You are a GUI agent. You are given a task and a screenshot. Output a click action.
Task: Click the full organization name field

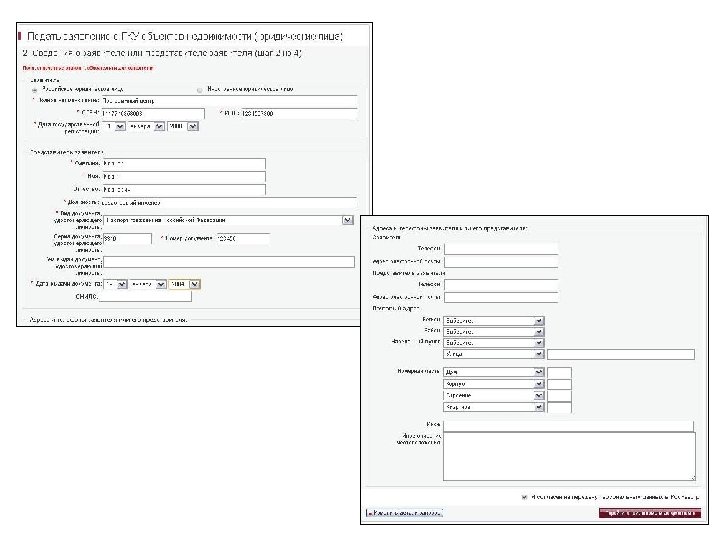pyautogui.click(x=229, y=101)
